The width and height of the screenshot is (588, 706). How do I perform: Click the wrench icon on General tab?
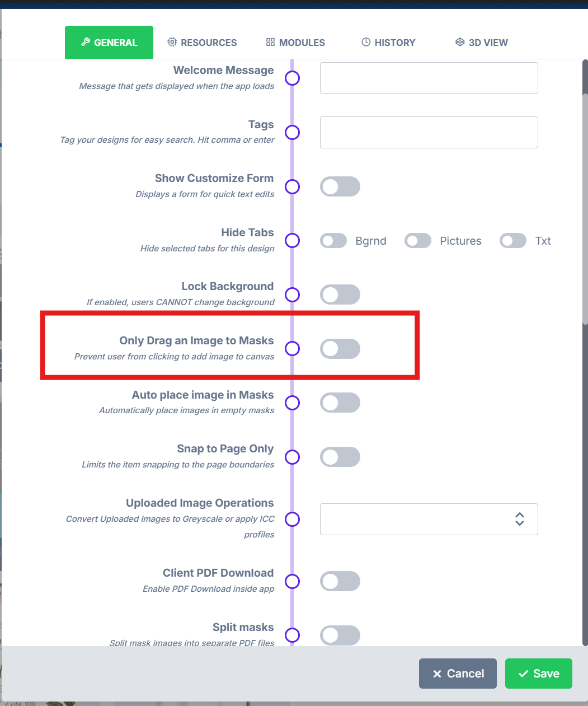click(x=86, y=42)
